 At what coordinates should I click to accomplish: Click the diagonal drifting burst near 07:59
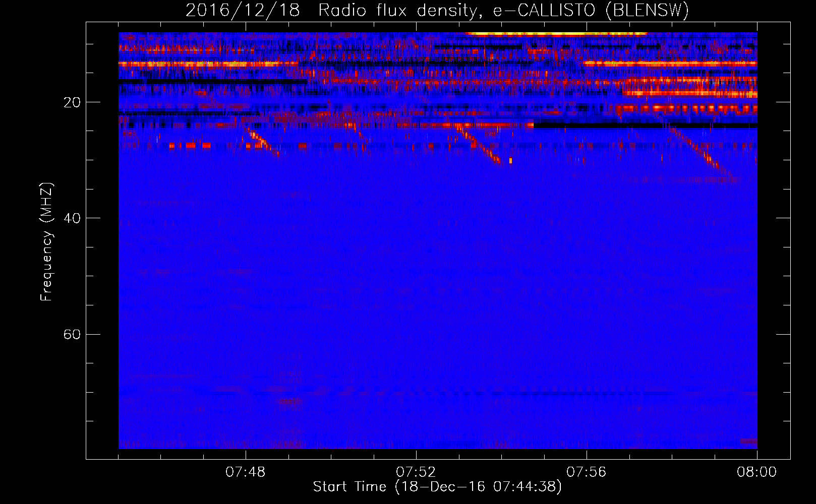tap(701, 151)
